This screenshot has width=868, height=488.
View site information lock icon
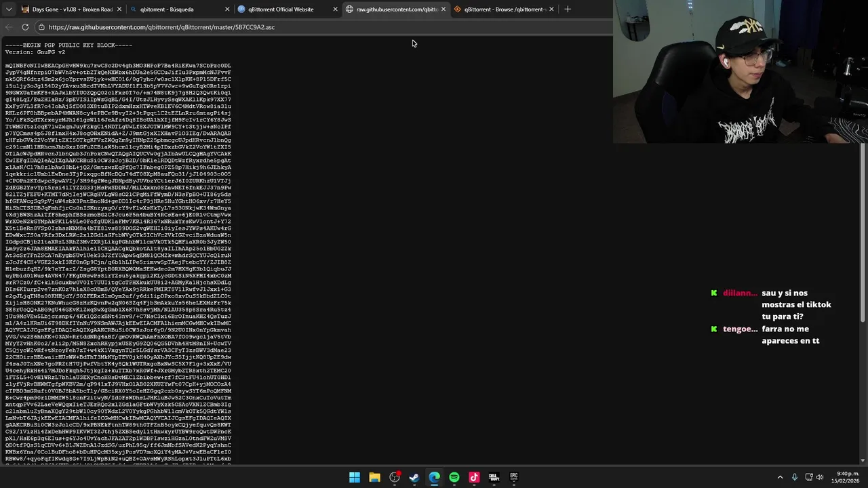41,27
